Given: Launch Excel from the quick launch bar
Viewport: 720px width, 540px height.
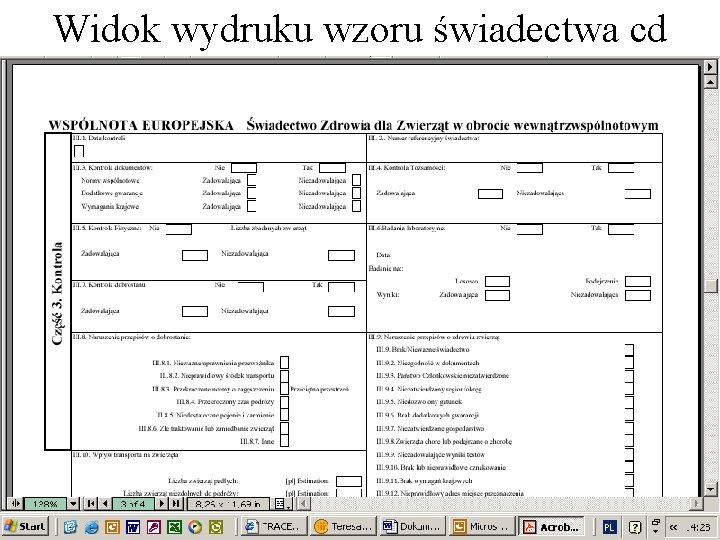Looking at the screenshot, I should click(174, 527).
